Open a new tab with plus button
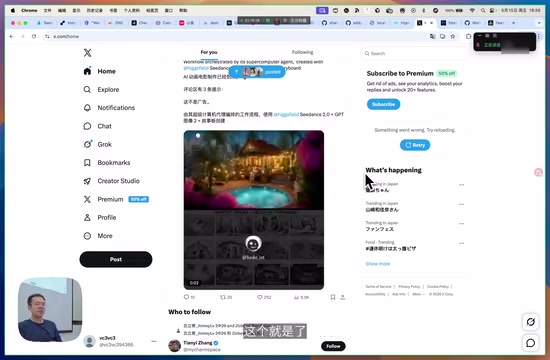This screenshot has height=360, width=550. [x=514, y=23]
